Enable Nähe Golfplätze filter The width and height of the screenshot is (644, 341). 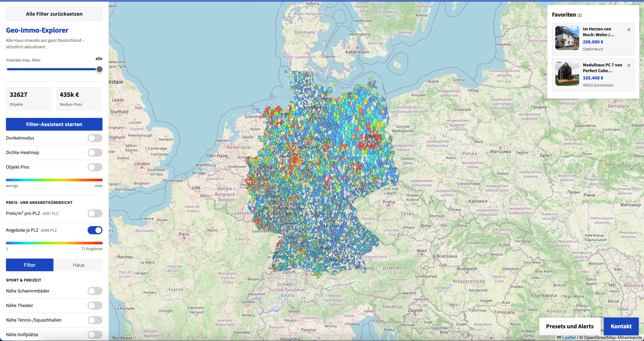(x=95, y=334)
